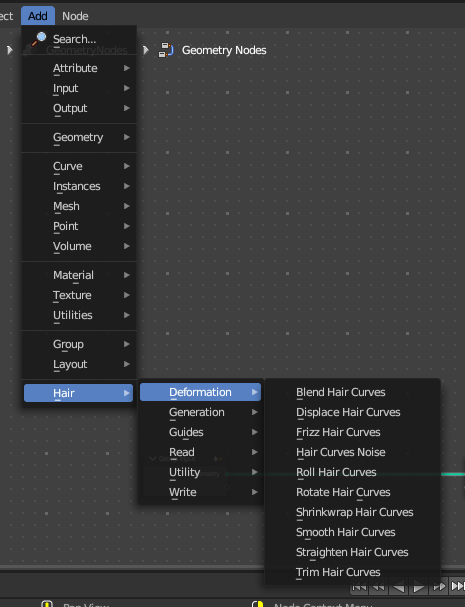Screen dimensions: 465x607
Task: Open the Write hair submenu
Action: tap(201, 492)
